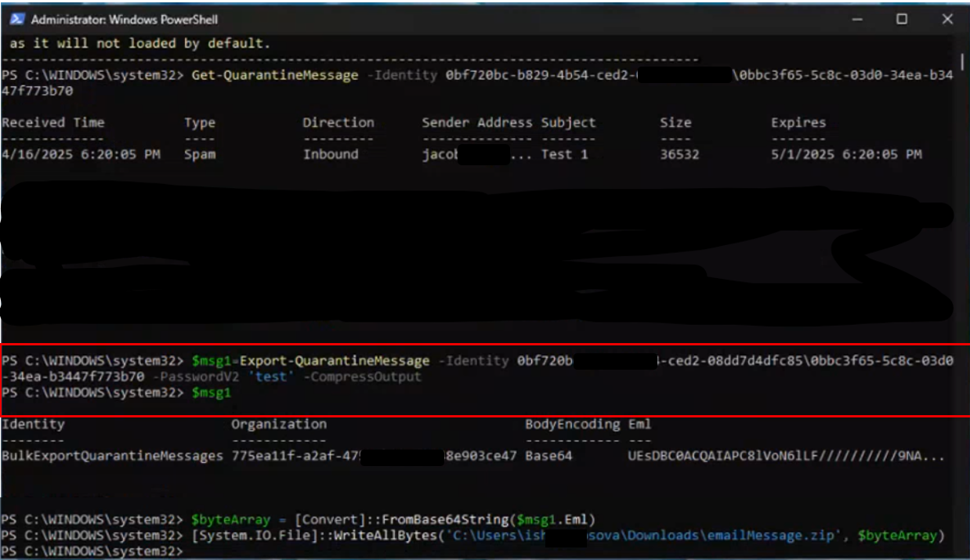Select the Direction column header

[338, 123]
